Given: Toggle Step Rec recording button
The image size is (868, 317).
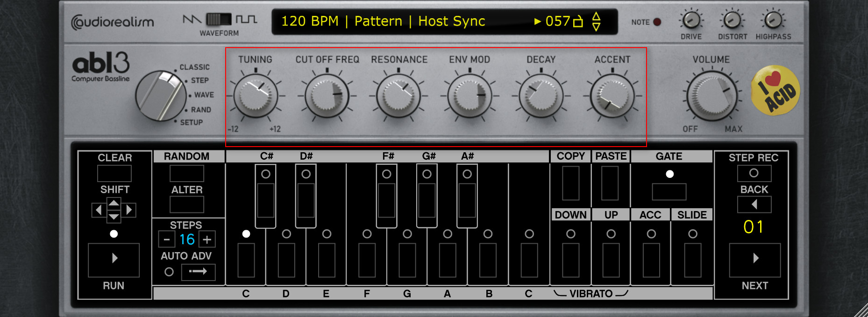Looking at the screenshot, I should pos(754,173).
